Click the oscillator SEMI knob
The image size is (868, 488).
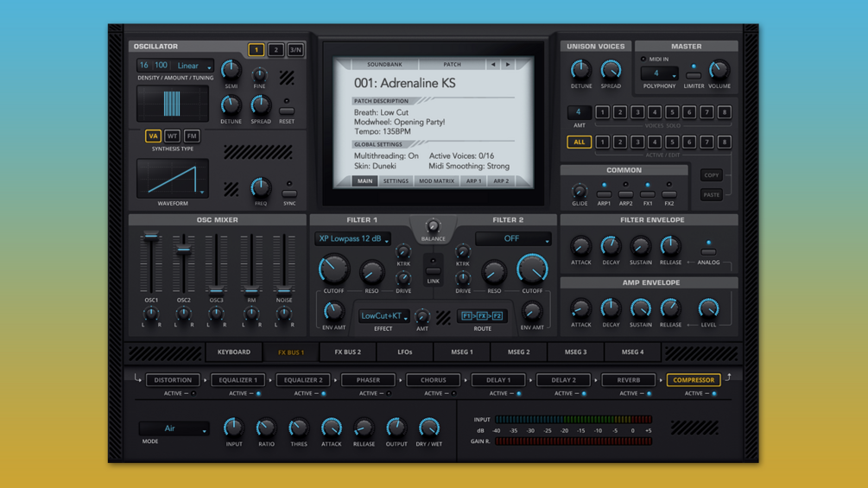tap(231, 70)
